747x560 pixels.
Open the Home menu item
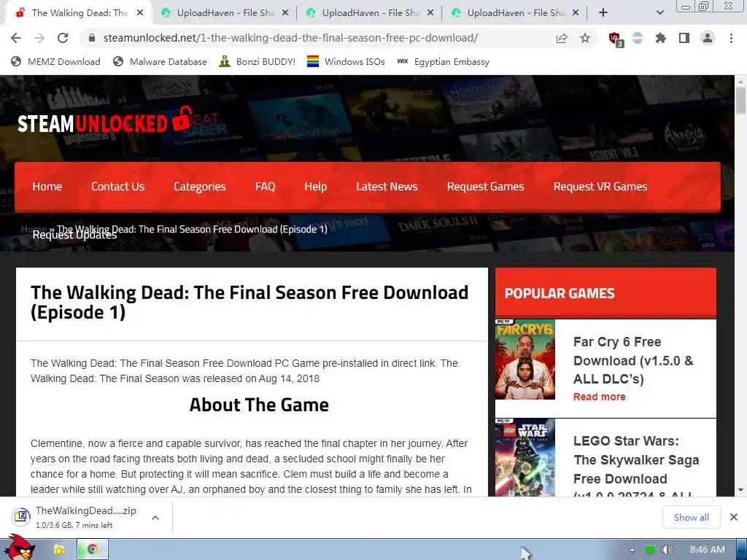point(47,187)
